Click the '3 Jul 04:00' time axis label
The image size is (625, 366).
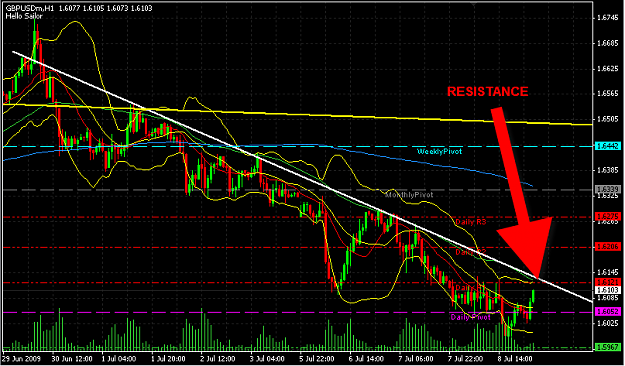point(268,359)
